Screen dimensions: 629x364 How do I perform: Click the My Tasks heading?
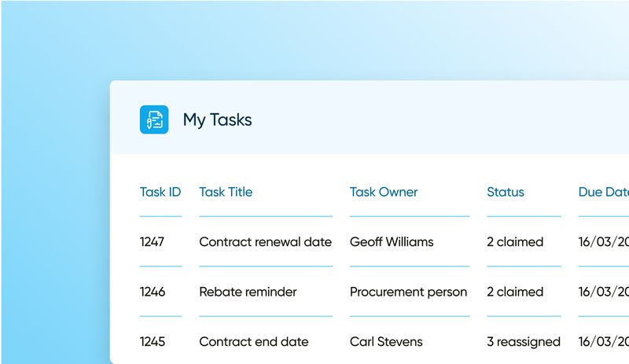click(x=218, y=119)
